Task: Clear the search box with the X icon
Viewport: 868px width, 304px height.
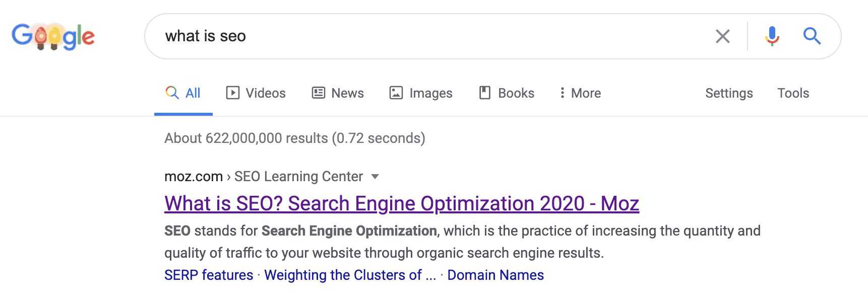Action: click(723, 36)
